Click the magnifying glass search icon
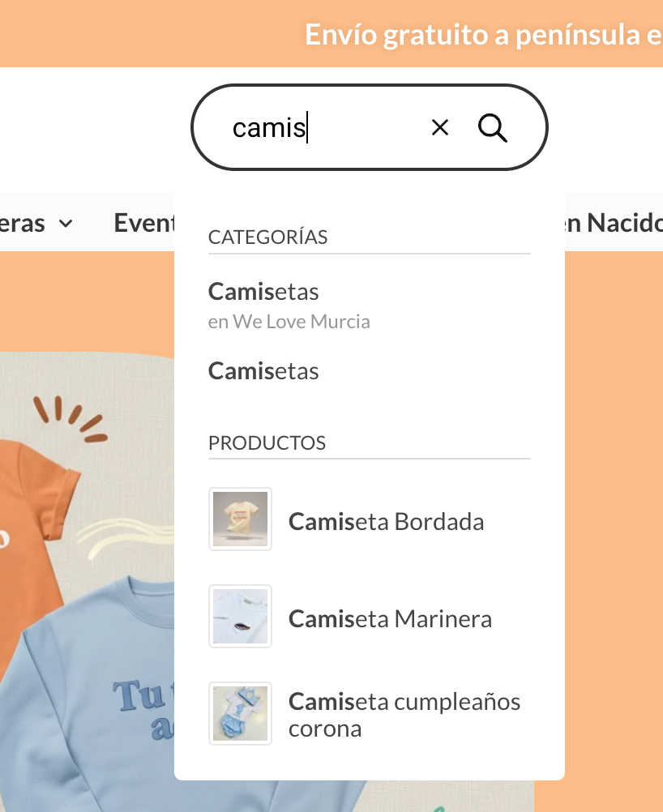The width and height of the screenshot is (663, 812). 493,128
